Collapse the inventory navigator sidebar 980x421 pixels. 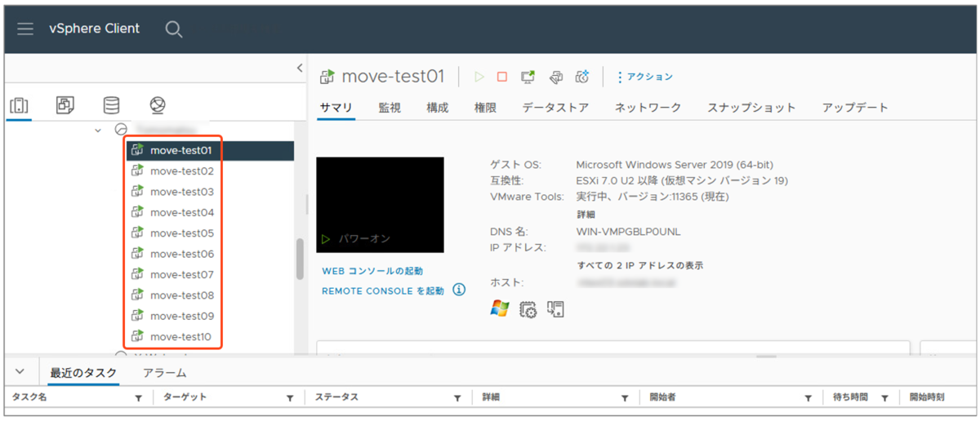(300, 69)
